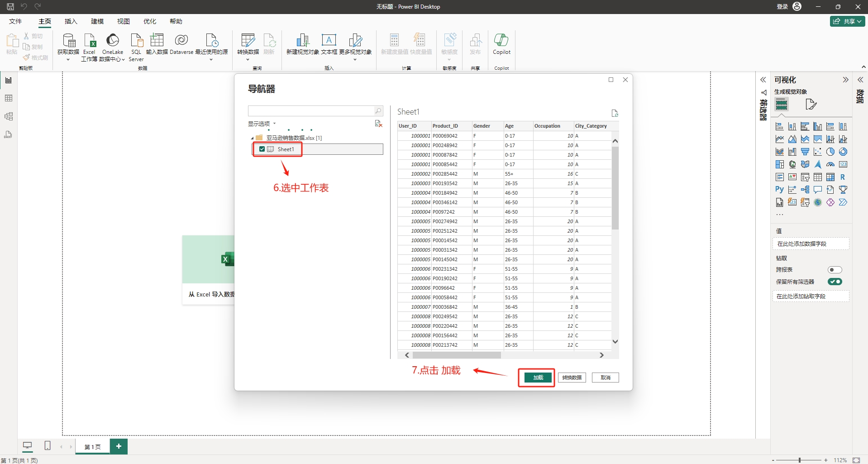The width and height of the screenshot is (868, 464).
Task: Open Format visual paintbrush tab
Action: [x=811, y=105]
